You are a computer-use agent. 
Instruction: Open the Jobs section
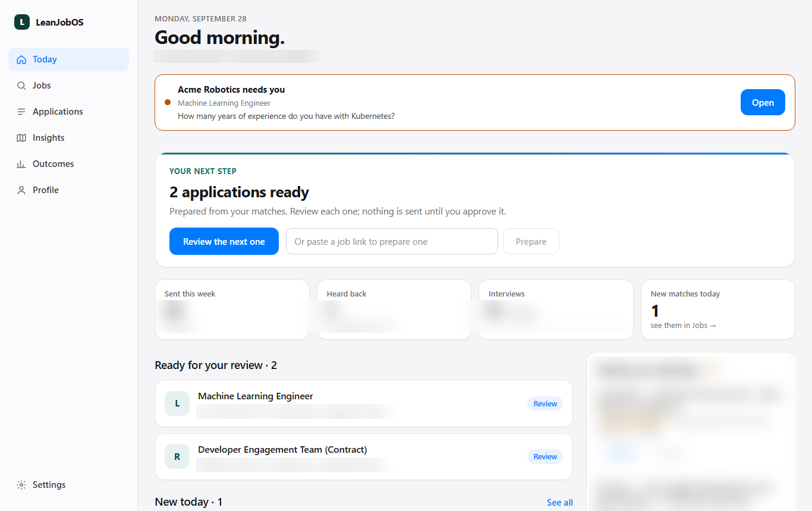[68, 86]
